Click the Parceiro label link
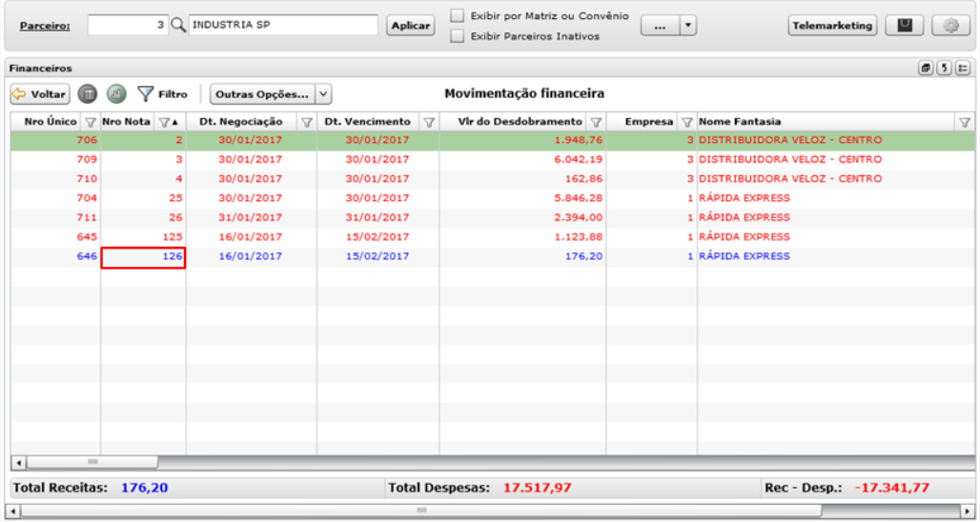Screen dimensions: 980x522 (45, 27)
